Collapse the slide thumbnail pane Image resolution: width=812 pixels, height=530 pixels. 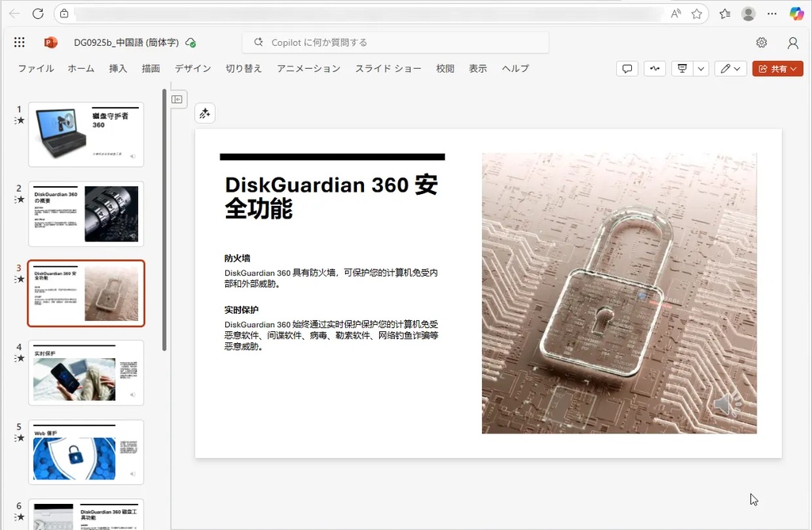pos(177,99)
